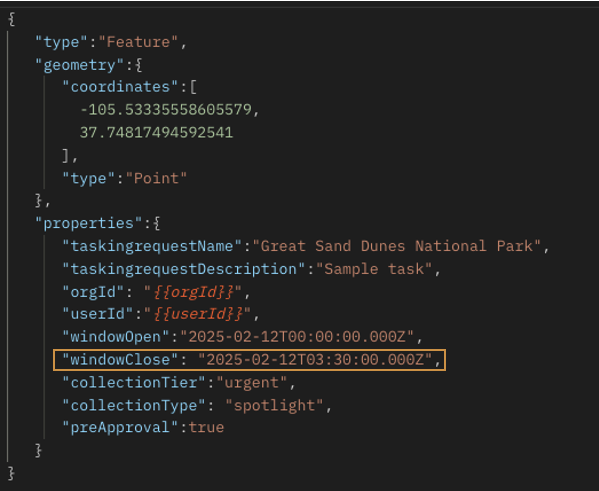Click the latitude value 37.74817494592541
The width and height of the screenshot is (599, 491).
coord(156,133)
